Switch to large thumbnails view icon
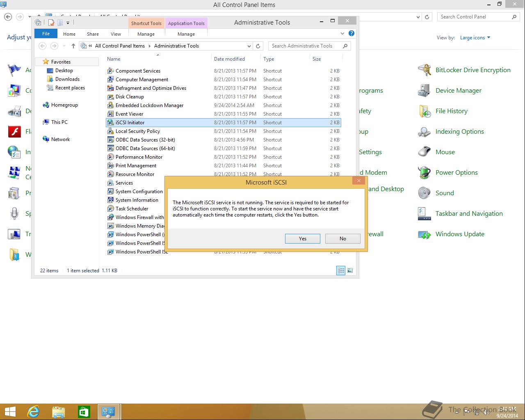525x420 pixels. pyautogui.click(x=350, y=270)
